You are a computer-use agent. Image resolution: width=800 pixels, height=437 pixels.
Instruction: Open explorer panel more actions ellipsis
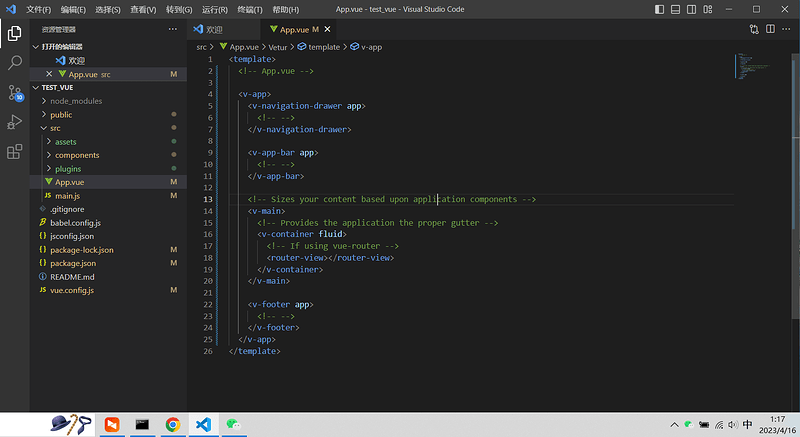pyautogui.click(x=173, y=30)
